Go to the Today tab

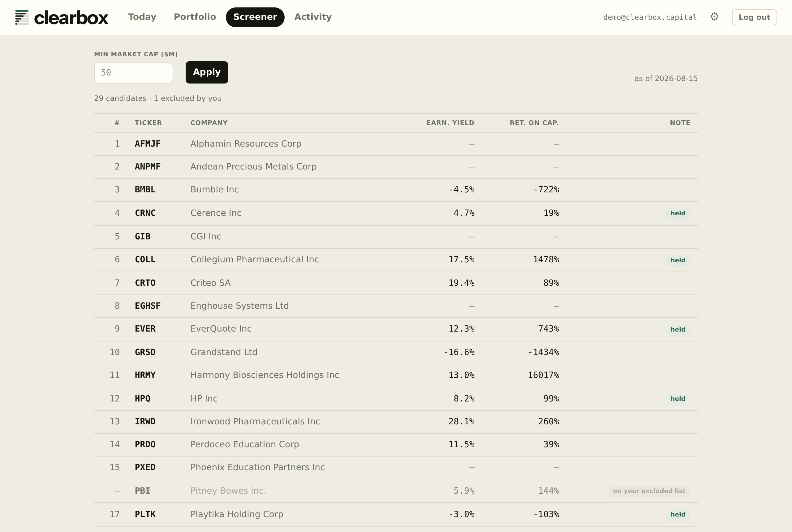pos(142,17)
